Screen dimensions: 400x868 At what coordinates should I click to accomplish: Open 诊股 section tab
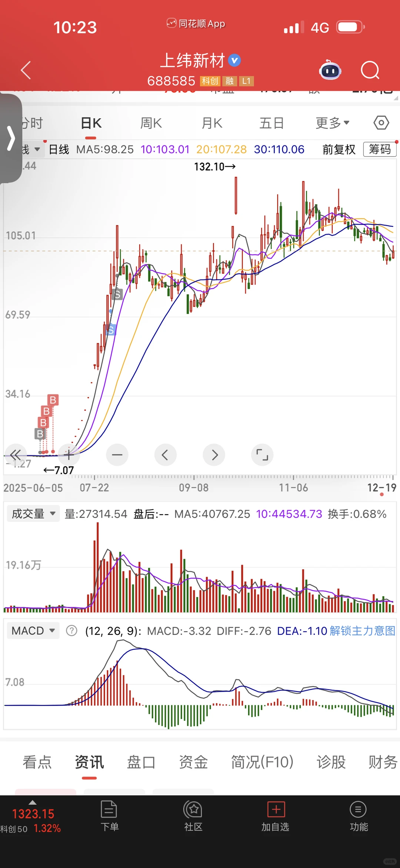click(331, 762)
